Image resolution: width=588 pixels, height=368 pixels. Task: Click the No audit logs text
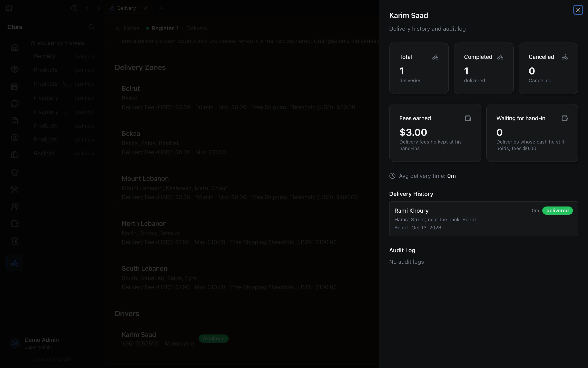coord(406,262)
